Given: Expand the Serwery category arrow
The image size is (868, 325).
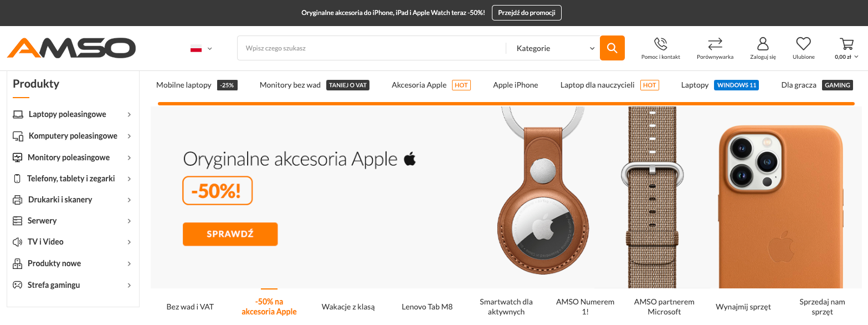Looking at the screenshot, I should pos(129,221).
